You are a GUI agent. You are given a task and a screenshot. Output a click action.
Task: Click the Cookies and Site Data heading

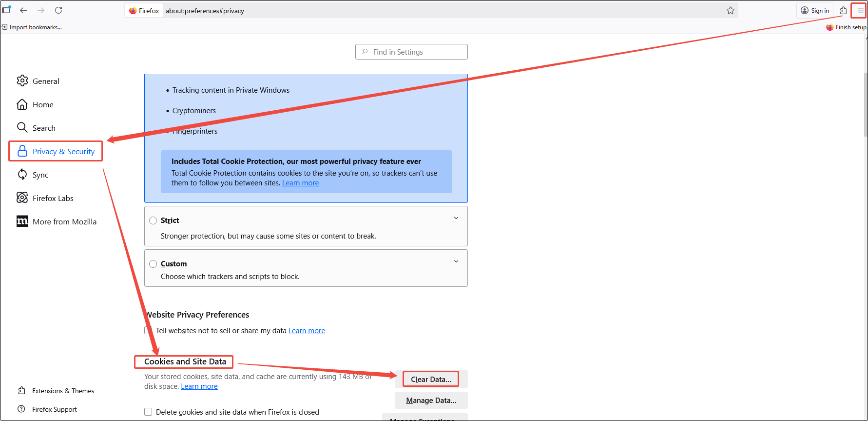(185, 361)
